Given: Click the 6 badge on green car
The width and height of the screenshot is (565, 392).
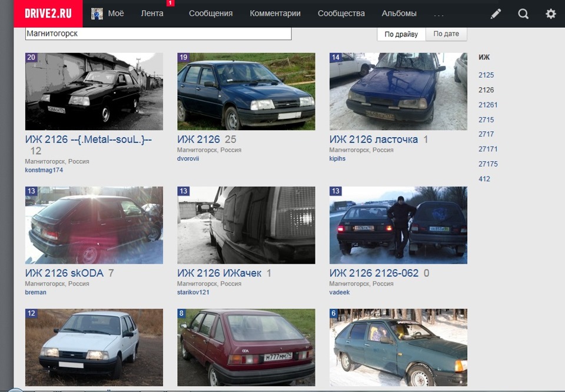Looking at the screenshot, I should [334, 314].
